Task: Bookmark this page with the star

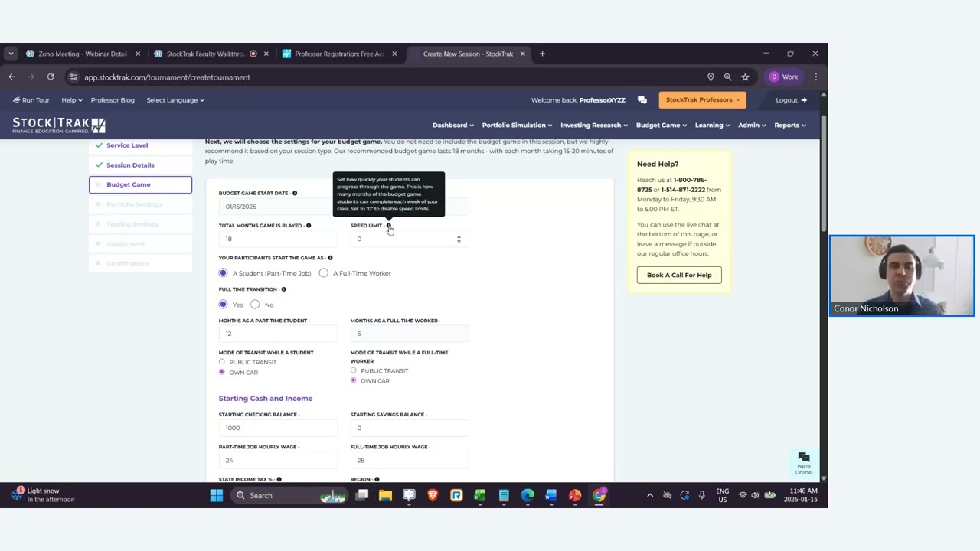Action: point(745,77)
